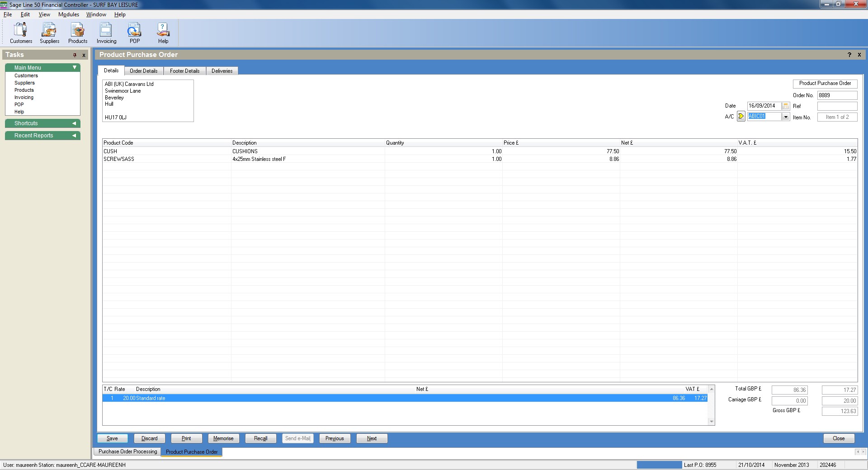Expand the Recent Reports section
This screenshot has height=470, width=868.
pyautogui.click(x=74, y=136)
